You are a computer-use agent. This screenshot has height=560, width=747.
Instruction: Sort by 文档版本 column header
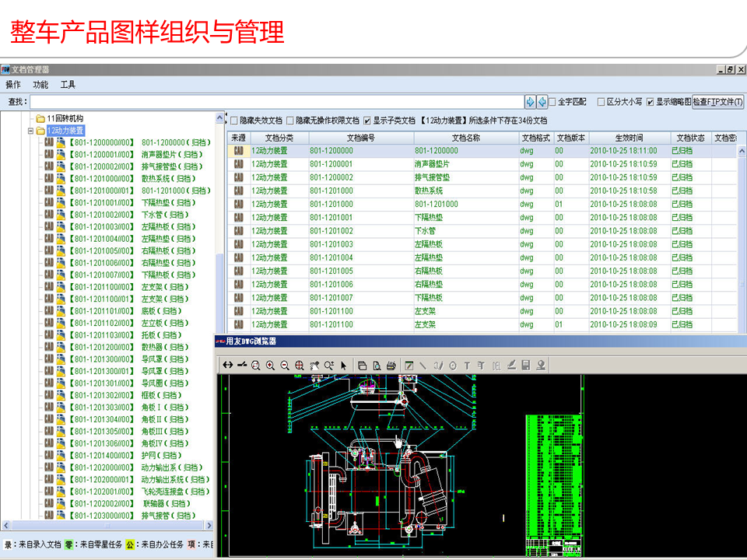(570, 138)
